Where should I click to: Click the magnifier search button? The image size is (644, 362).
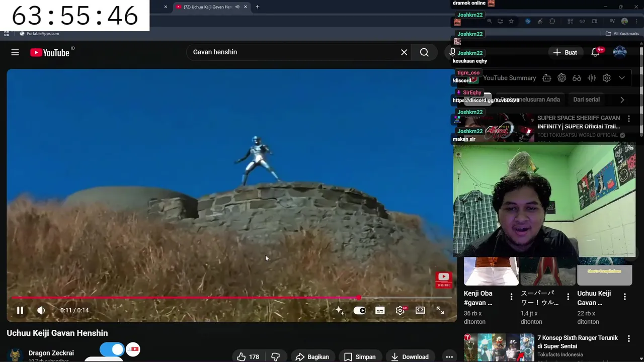[x=424, y=52]
